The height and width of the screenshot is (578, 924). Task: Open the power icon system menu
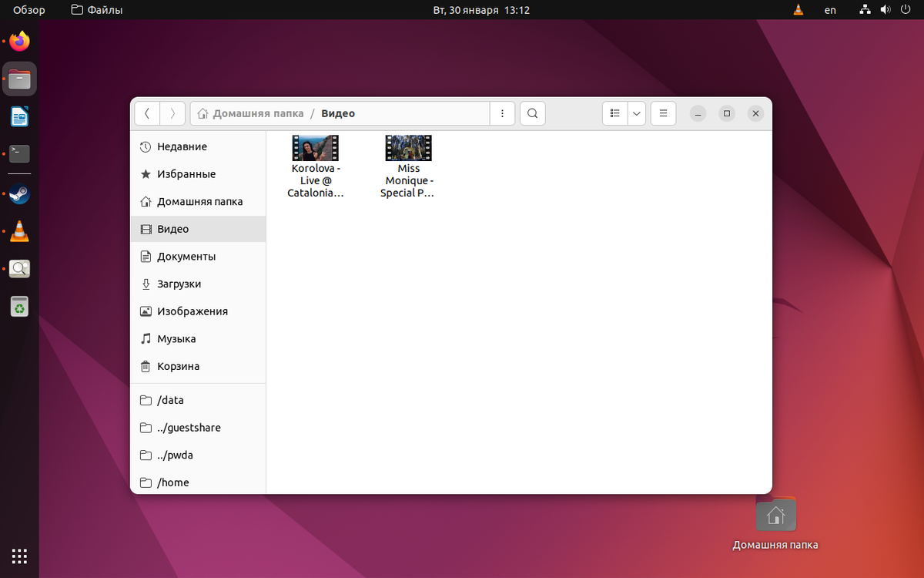click(906, 10)
